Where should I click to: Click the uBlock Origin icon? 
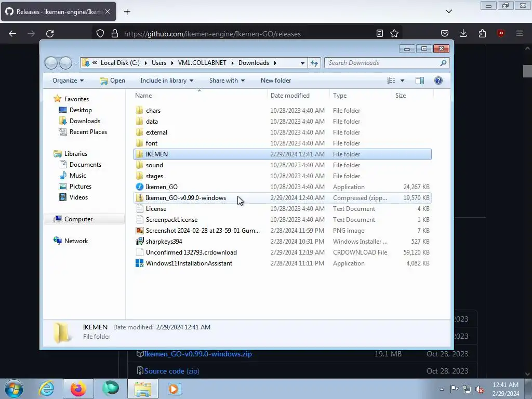click(x=500, y=33)
